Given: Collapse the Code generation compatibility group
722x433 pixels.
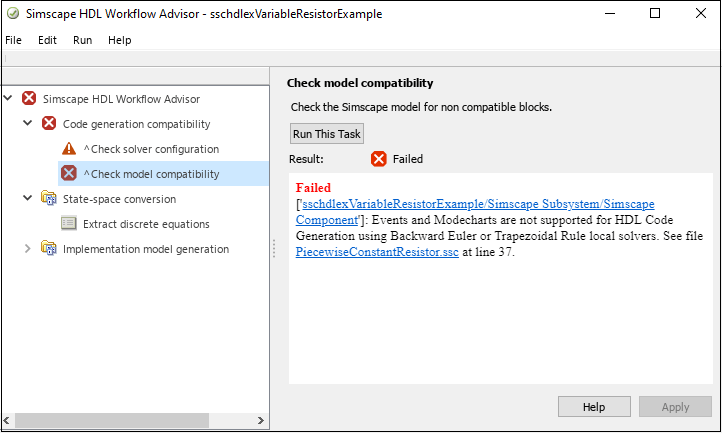Looking at the screenshot, I should [28, 124].
